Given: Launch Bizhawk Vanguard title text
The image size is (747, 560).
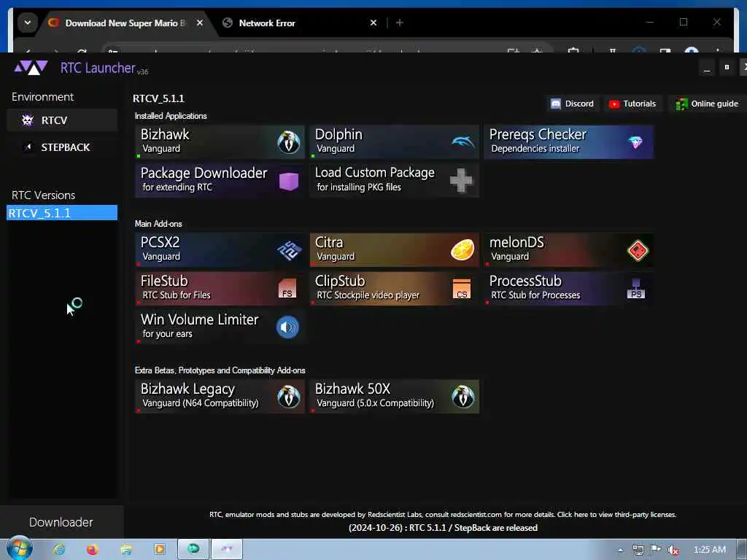Looking at the screenshot, I should click(165, 135).
